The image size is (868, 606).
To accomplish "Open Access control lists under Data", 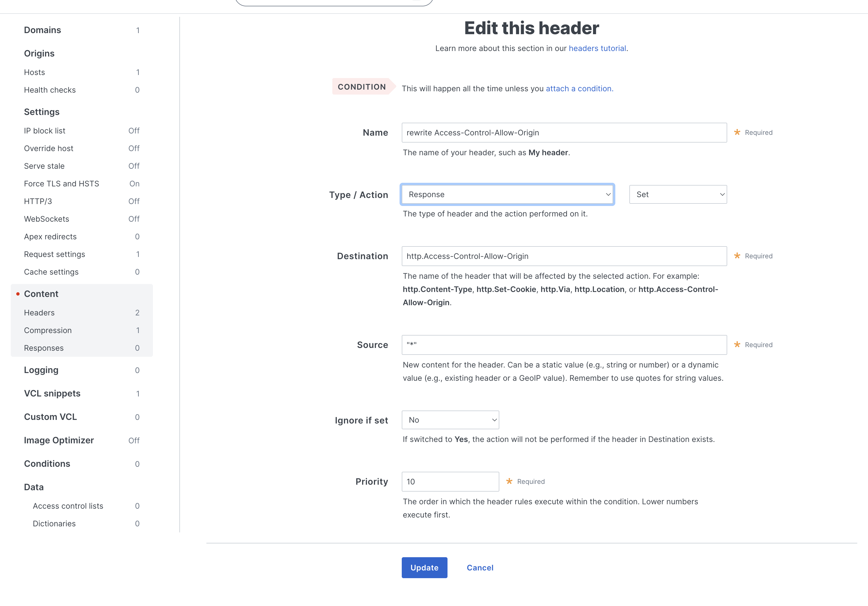I will tap(68, 506).
